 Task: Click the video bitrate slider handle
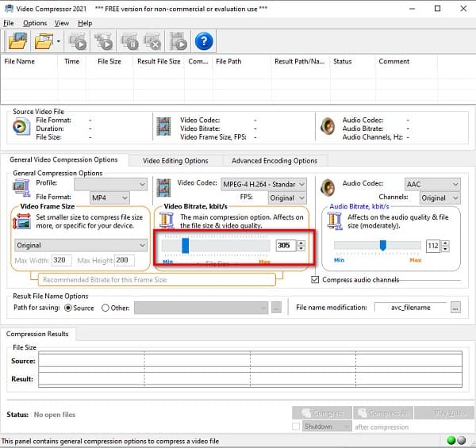click(185, 245)
